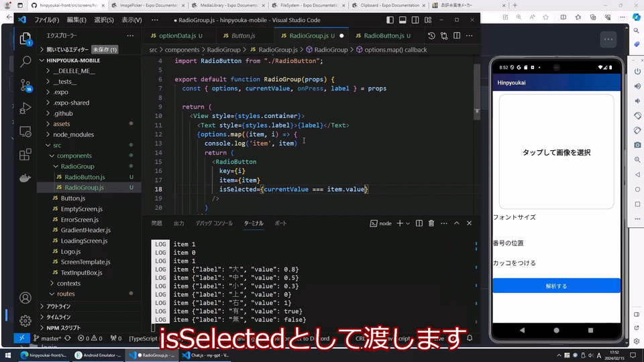Screen dimensions: 644x362
Task: Maximize the terminal panel with the caret
Action: [x=457, y=223]
